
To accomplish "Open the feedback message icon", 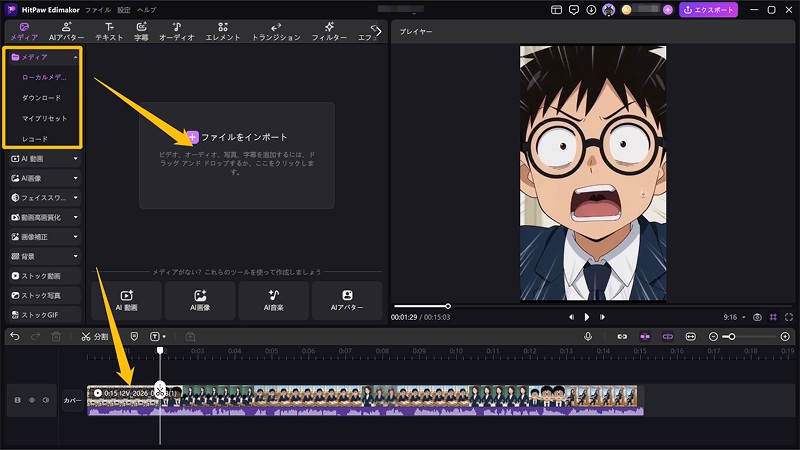I will [x=574, y=10].
